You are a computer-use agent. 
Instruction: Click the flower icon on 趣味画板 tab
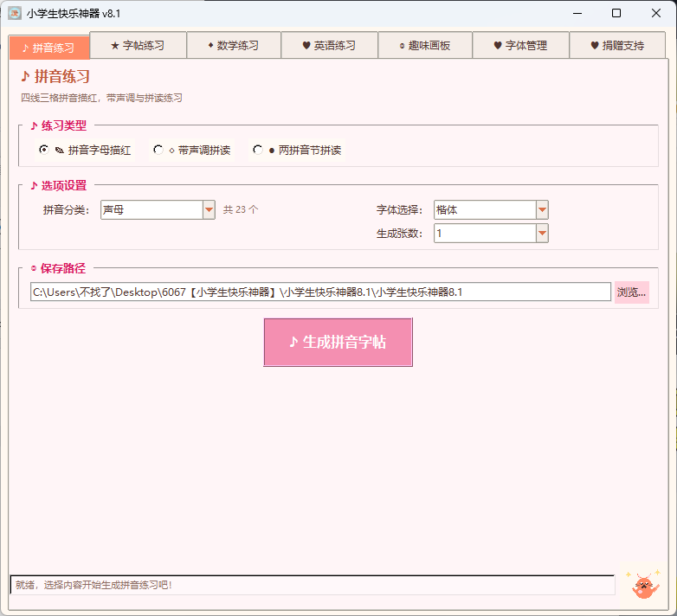click(x=402, y=46)
